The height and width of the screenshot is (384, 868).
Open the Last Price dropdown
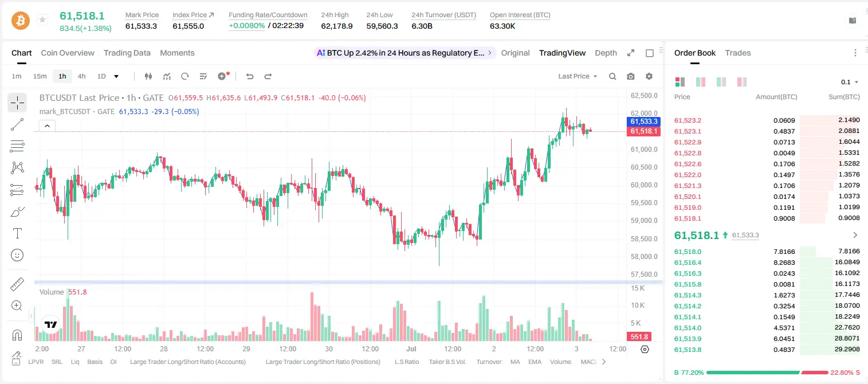(578, 76)
